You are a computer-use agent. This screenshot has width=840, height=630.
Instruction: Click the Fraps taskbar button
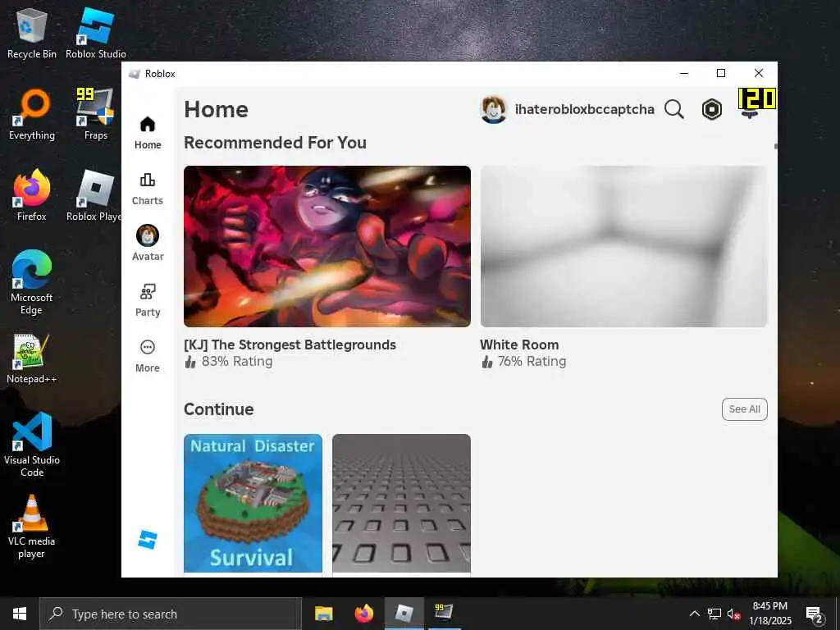tap(444, 614)
